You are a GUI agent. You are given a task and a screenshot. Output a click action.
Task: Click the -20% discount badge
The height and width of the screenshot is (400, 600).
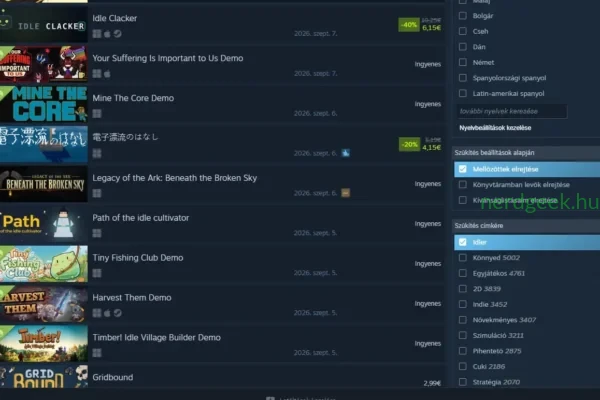(x=409, y=145)
